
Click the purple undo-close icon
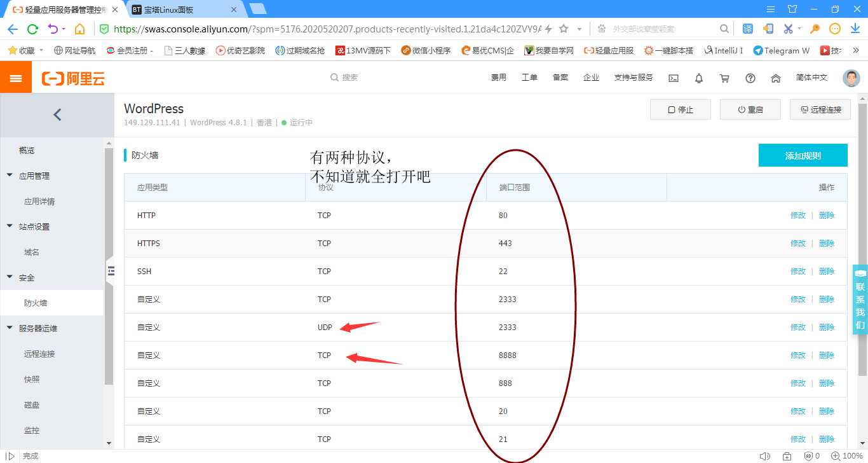[53, 29]
